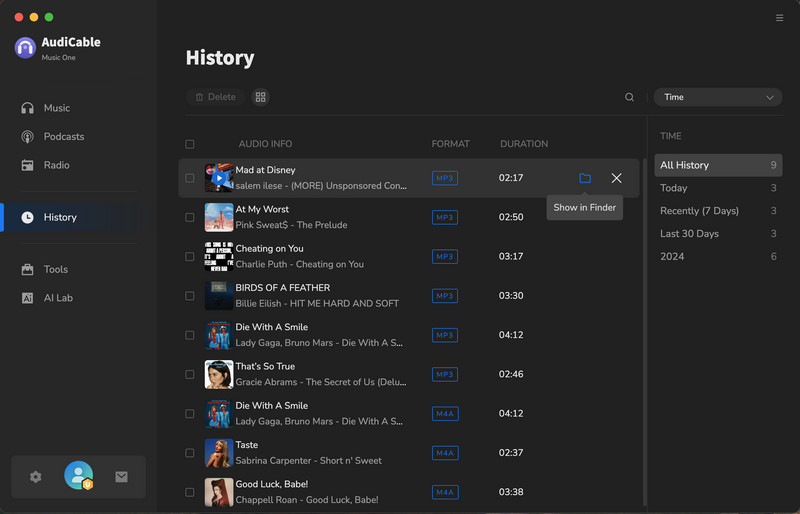Image resolution: width=800 pixels, height=514 pixels.
Task: Select 'Sabrina Carpenter - Short n' Sweet' text
Action: coord(308,461)
